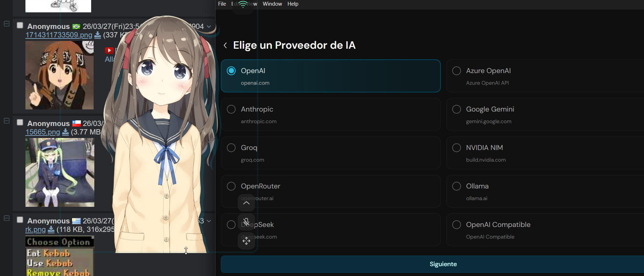Click the Brazil flag icon next to Anonymous
The width and height of the screenshot is (644, 276).
pos(76,26)
